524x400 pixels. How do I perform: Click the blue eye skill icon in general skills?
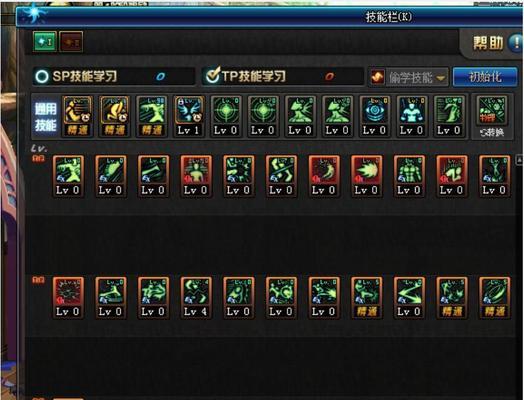[x=374, y=116]
